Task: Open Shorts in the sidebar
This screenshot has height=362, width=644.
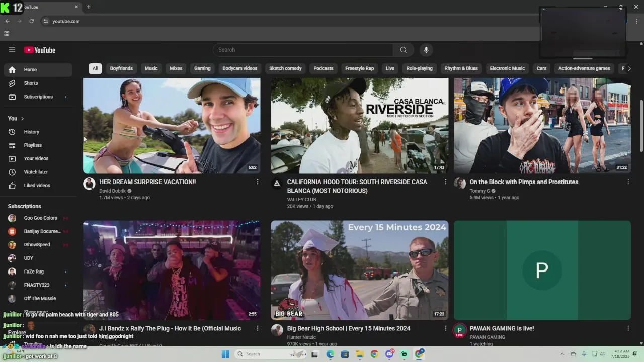Action: pyautogui.click(x=38, y=83)
